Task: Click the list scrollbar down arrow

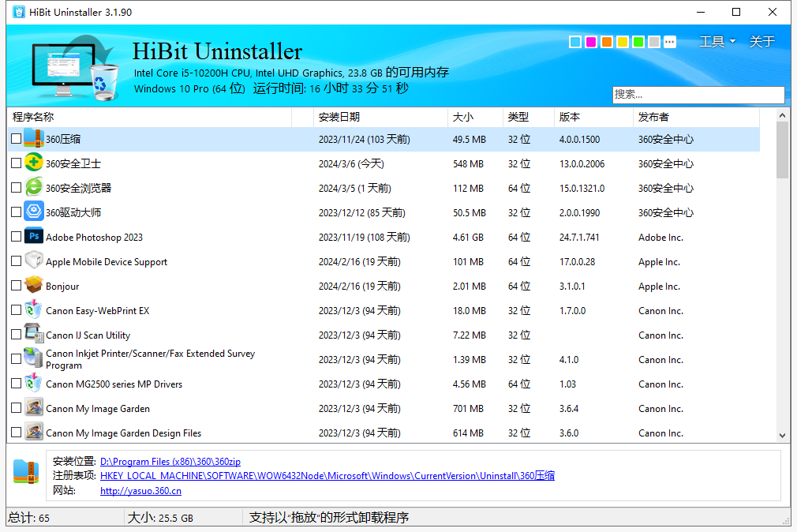Action: coord(782,436)
